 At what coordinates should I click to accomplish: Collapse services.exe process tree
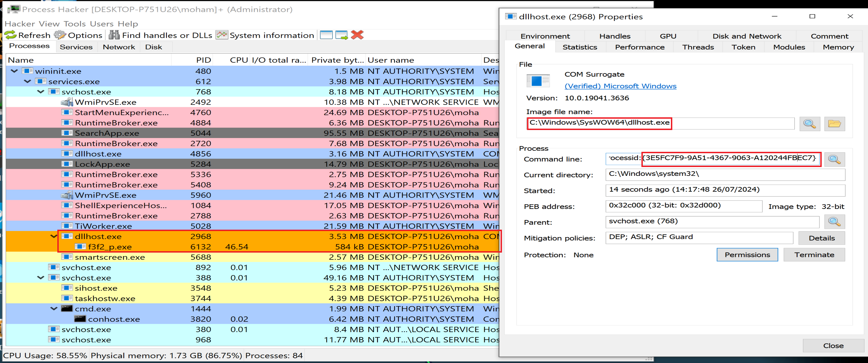(x=28, y=81)
